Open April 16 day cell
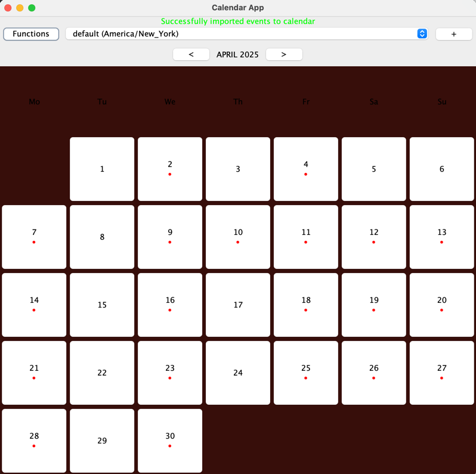Image resolution: width=476 pixels, height=474 pixels. (170, 305)
